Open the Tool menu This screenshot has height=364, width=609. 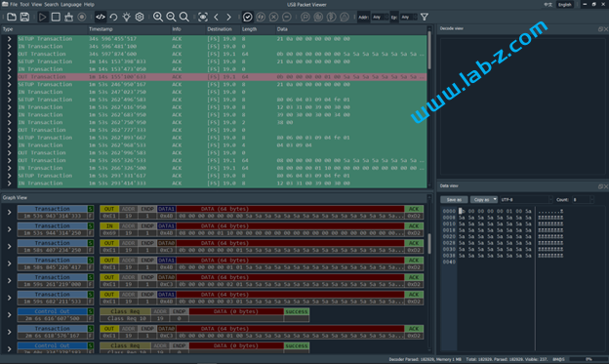pyautogui.click(x=24, y=4)
